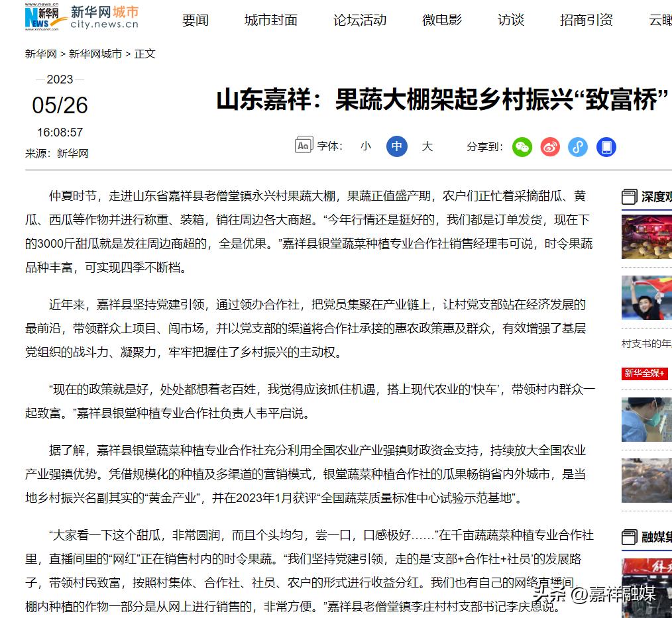The image size is (672, 618).
Task: Click the blue Douyin share icon
Action: click(x=577, y=146)
